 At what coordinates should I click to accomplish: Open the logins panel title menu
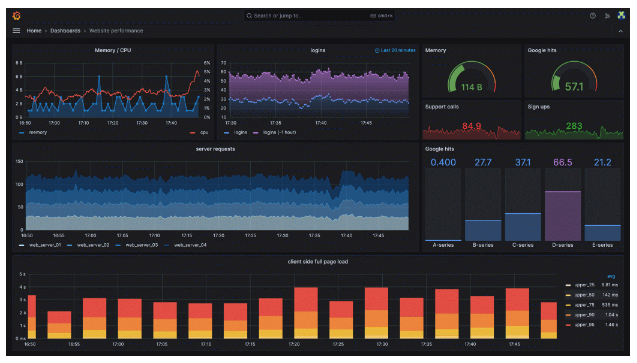click(x=318, y=50)
